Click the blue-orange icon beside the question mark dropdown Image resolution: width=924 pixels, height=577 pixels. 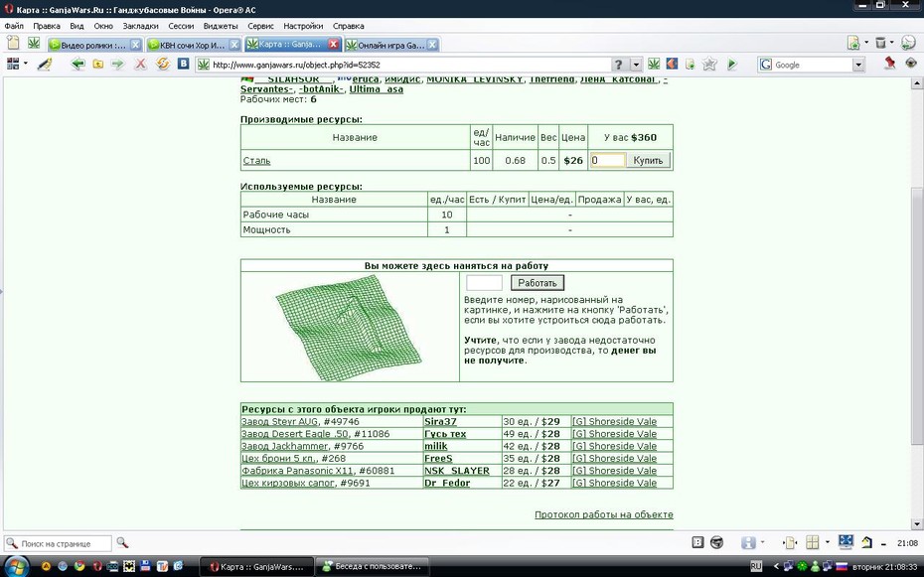tap(672, 64)
